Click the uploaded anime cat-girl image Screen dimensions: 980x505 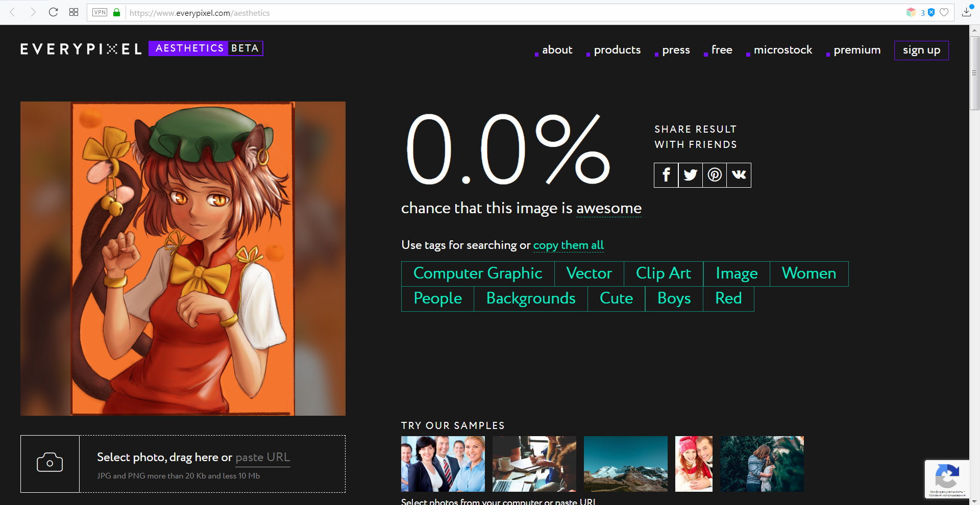pyautogui.click(x=183, y=259)
